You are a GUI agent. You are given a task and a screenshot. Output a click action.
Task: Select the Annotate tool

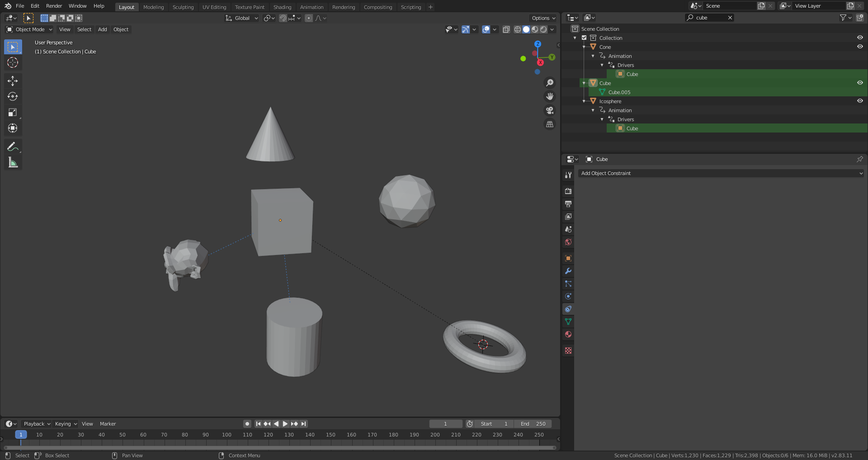[13, 146]
